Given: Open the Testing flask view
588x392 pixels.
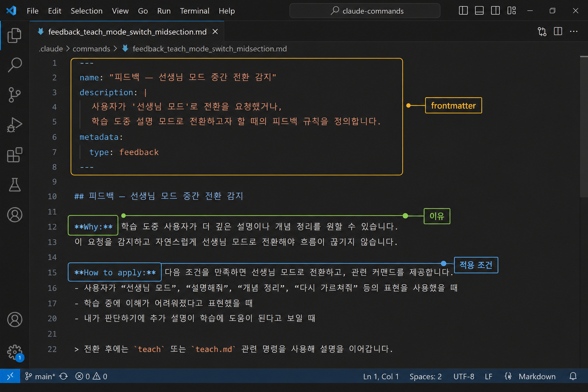Looking at the screenshot, I should point(15,185).
